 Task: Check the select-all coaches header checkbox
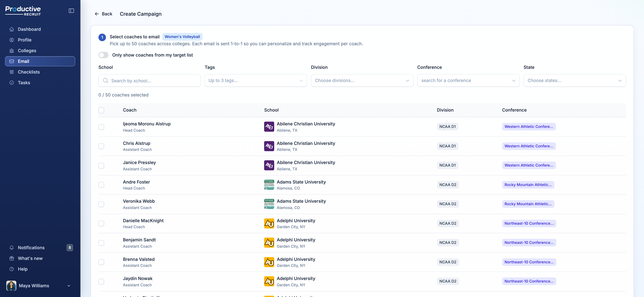101,110
